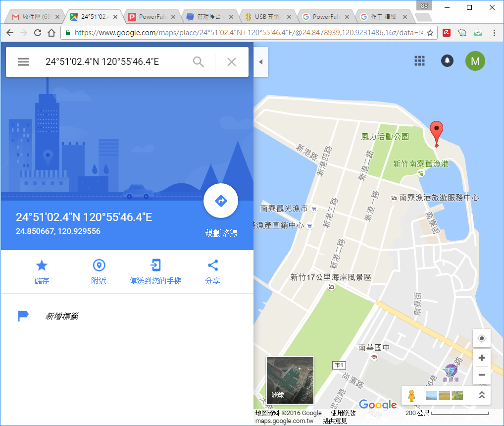Add a label 新增標籤
This screenshot has width=504, height=426.
pyautogui.click(x=62, y=316)
